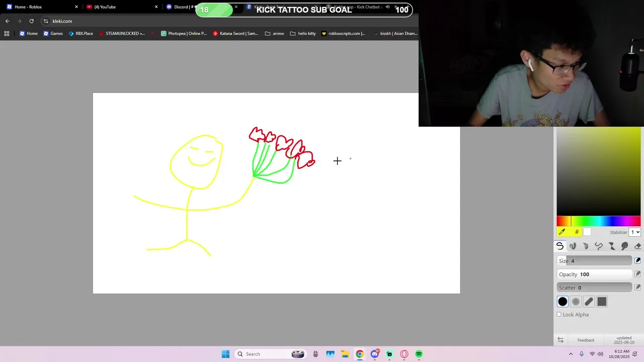Open File Explorer from the taskbar

[345, 354]
